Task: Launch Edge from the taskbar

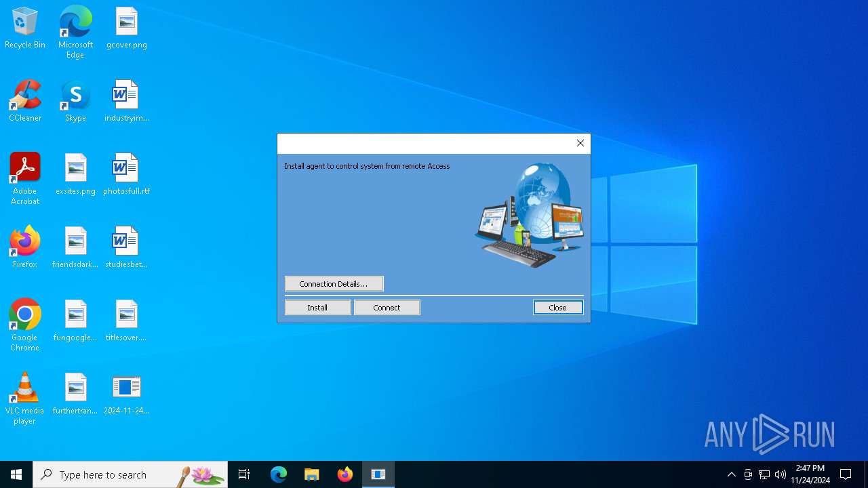Action: pyautogui.click(x=279, y=474)
